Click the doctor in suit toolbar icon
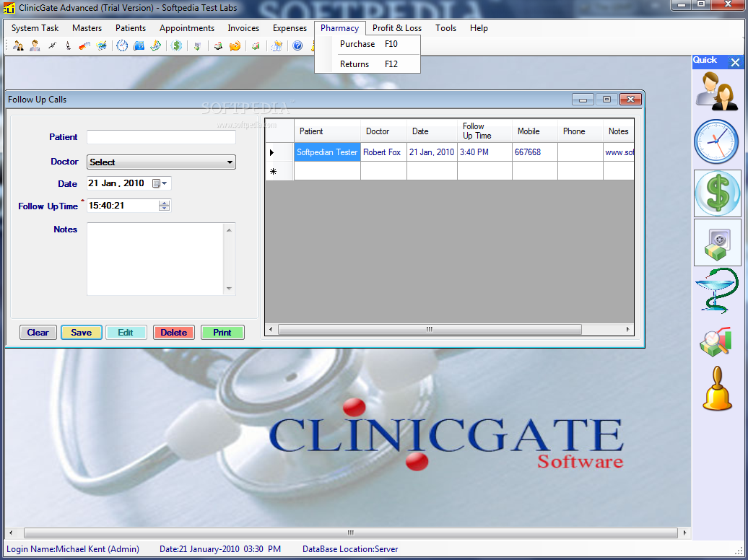The height and width of the screenshot is (560, 748). click(35, 45)
